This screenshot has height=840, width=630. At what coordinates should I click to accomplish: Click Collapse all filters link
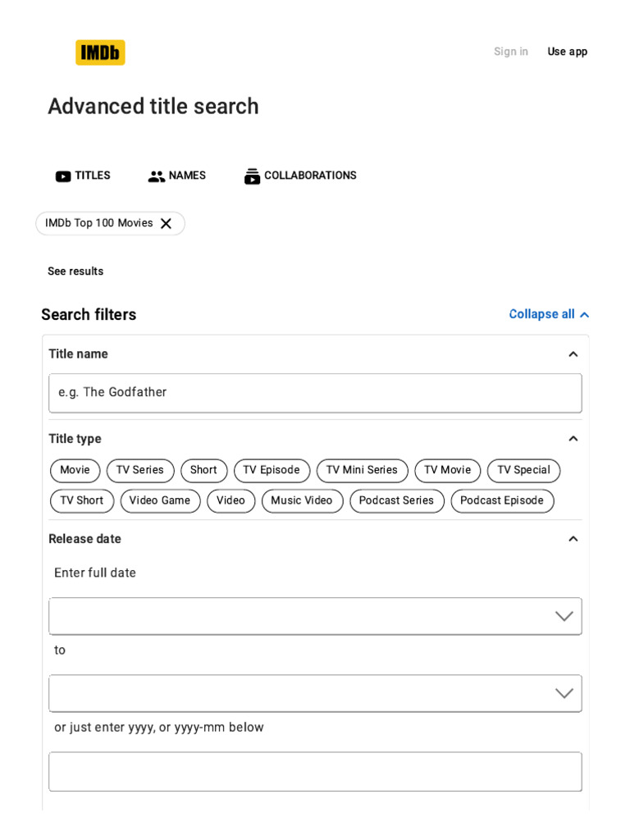pos(549,314)
